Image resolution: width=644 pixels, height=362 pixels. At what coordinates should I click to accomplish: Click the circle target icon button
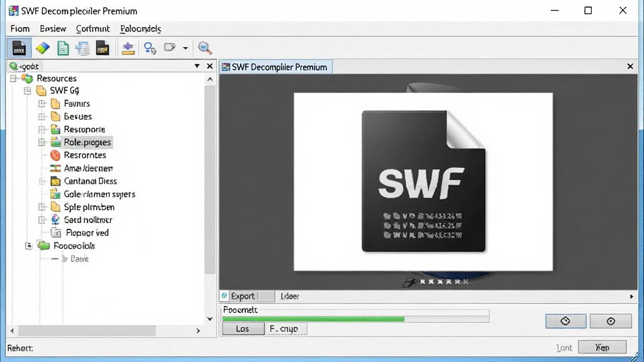(x=611, y=321)
